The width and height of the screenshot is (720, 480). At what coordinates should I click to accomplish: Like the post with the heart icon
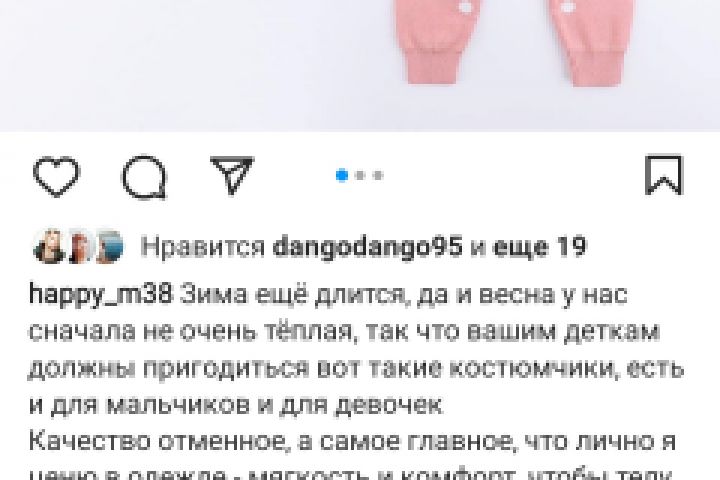57,176
